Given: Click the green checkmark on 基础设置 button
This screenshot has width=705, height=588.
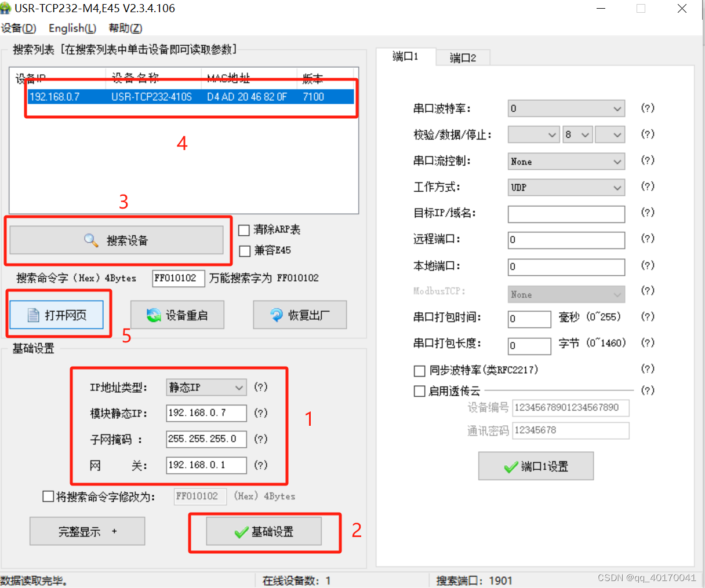Looking at the screenshot, I should click(x=241, y=532).
